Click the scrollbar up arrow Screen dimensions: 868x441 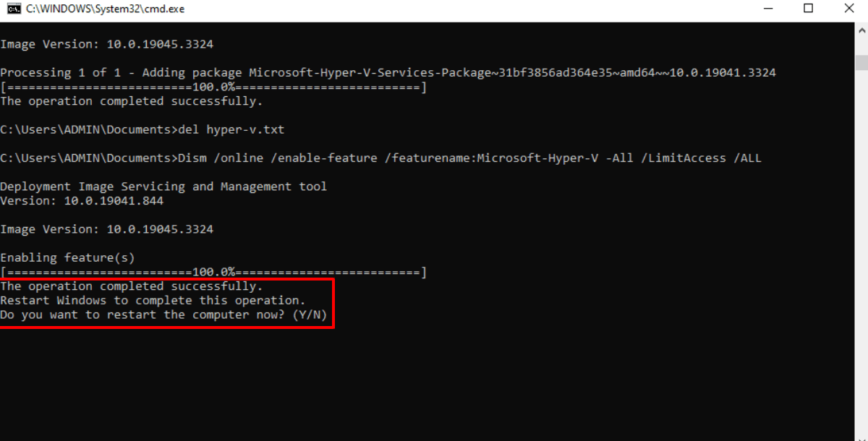(861, 31)
